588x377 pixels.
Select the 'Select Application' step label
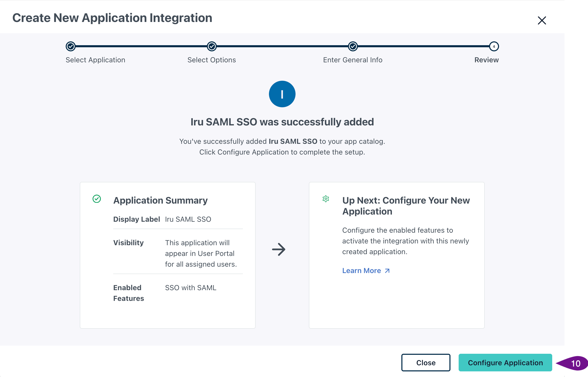tap(95, 60)
